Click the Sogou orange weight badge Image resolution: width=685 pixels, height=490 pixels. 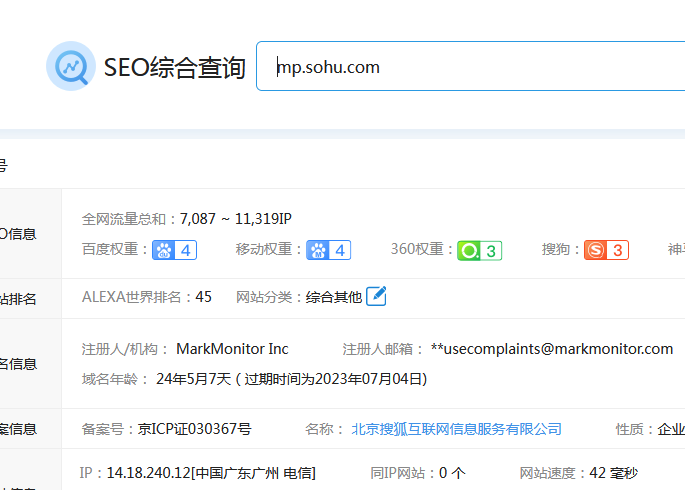click(606, 250)
